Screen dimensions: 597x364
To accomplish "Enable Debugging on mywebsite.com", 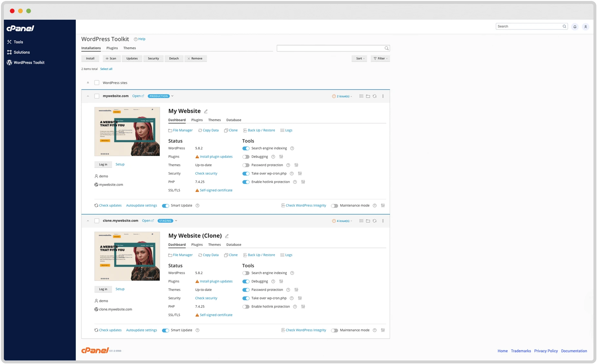I will point(246,157).
